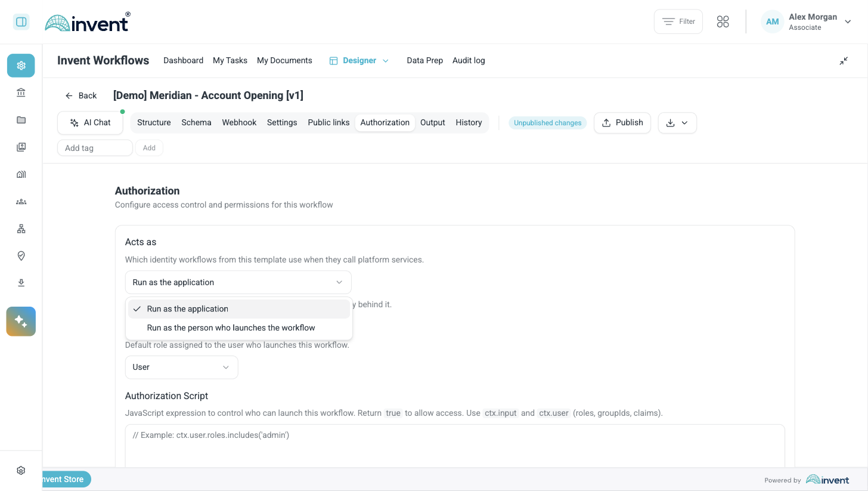Open the account chevron next to Alex Morgan
868x491 pixels.
coord(848,21)
